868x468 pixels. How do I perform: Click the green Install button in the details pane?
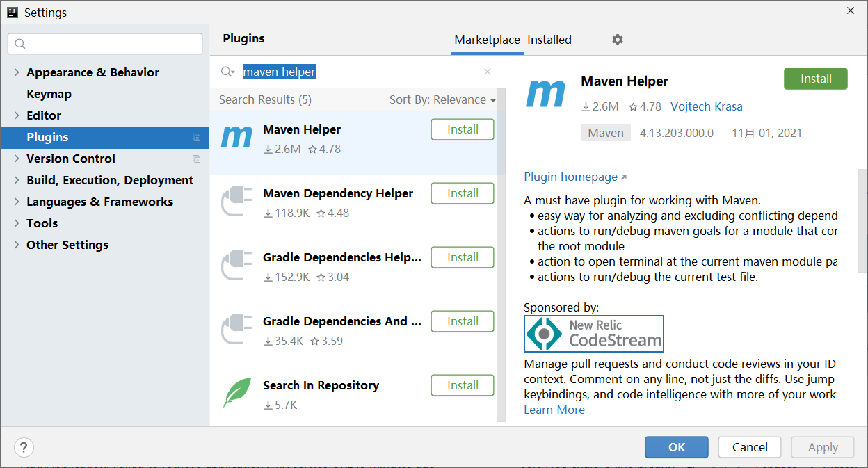[816, 79]
